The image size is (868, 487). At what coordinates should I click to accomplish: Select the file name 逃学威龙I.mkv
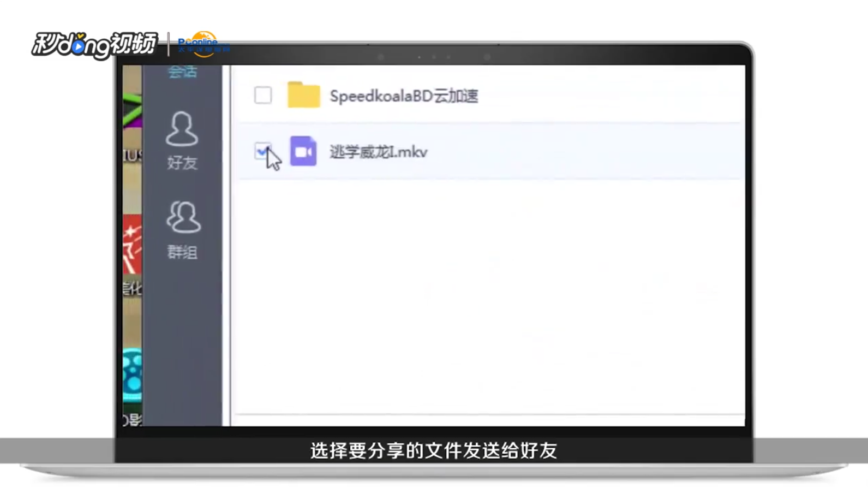378,152
